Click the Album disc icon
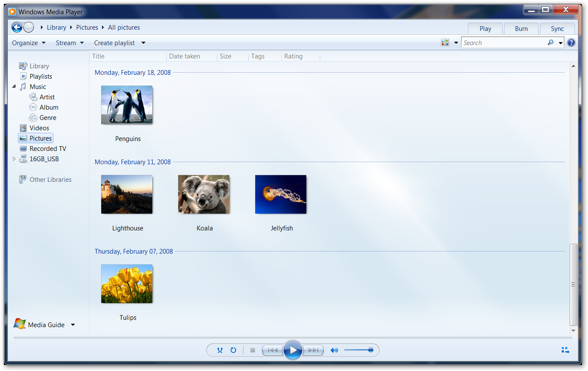The height and width of the screenshot is (371, 588). 33,107
